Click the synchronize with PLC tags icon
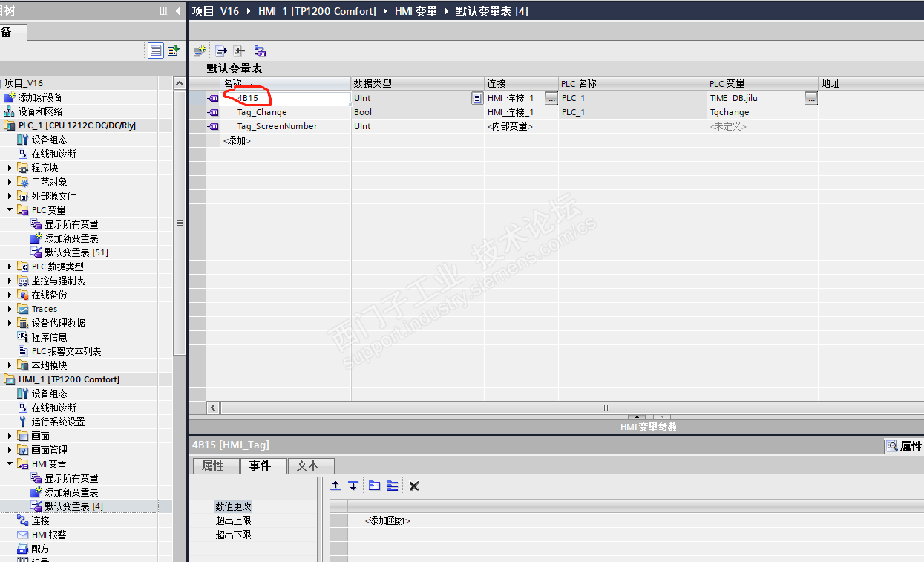The width and height of the screenshot is (924, 562). click(x=260, y=51)
